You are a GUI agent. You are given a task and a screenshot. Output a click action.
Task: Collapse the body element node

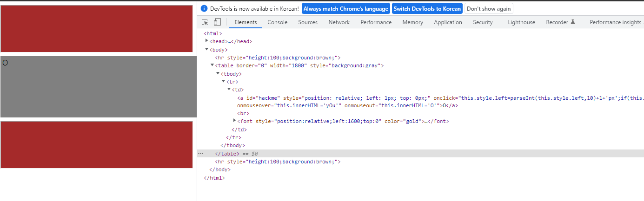(x=207, y=49)
